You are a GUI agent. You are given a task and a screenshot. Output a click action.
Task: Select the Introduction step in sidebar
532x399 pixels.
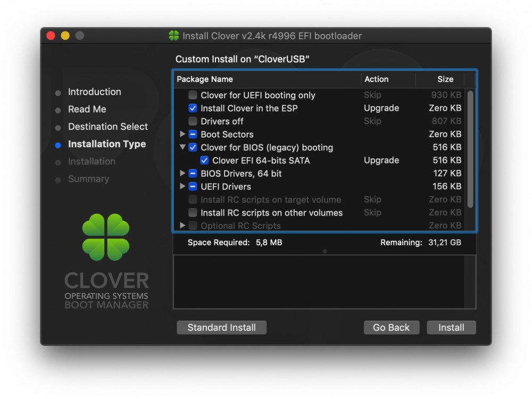[94, 92]
